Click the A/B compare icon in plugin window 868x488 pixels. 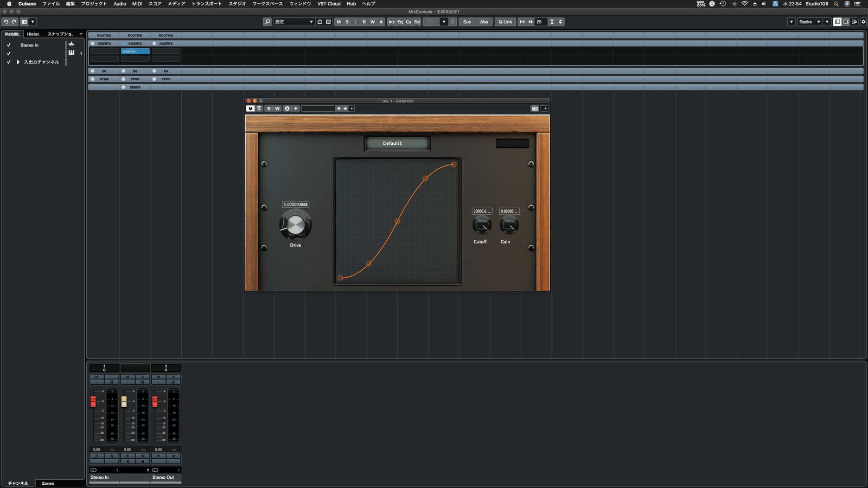click(287, 108)
